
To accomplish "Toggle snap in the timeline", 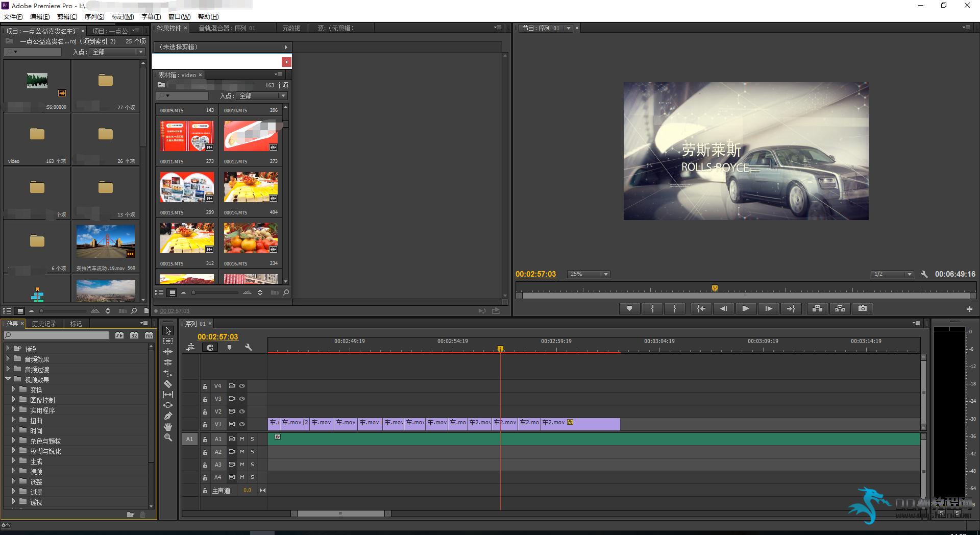I will (210, 348).
